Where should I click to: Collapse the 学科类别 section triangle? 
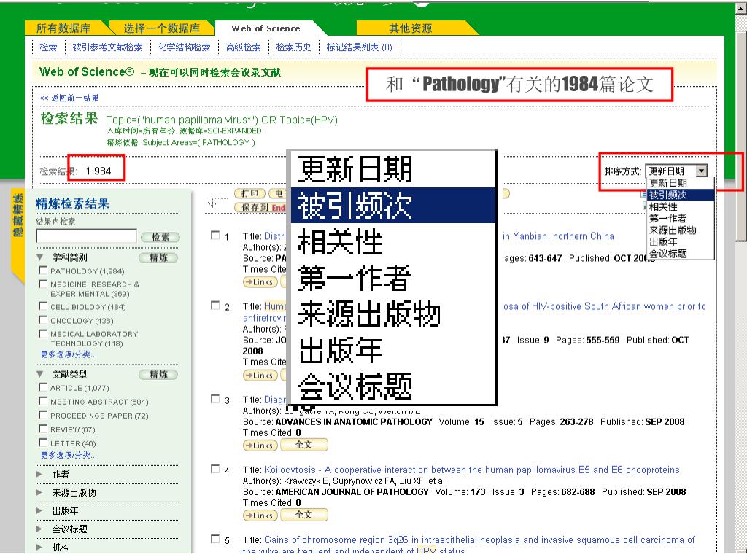point(40,257)
